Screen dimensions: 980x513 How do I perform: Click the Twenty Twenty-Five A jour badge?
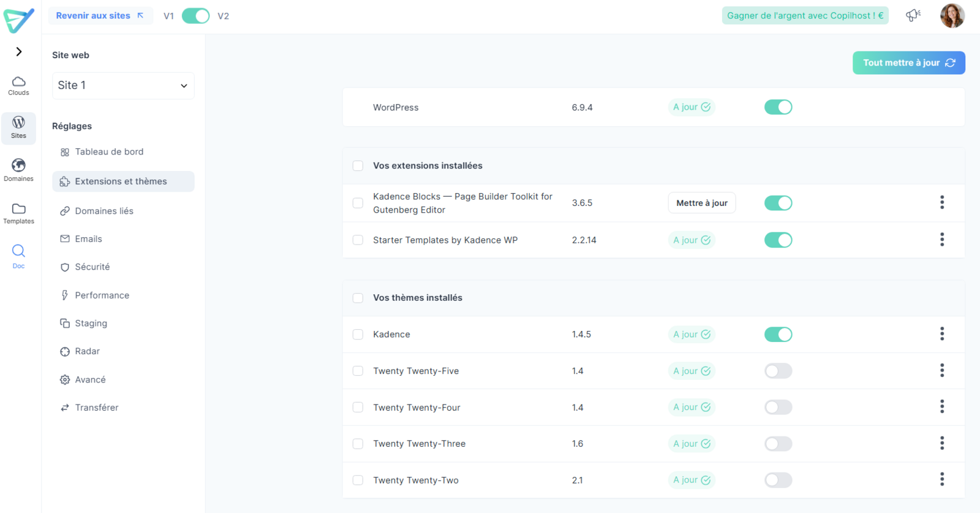pos(692,371)
